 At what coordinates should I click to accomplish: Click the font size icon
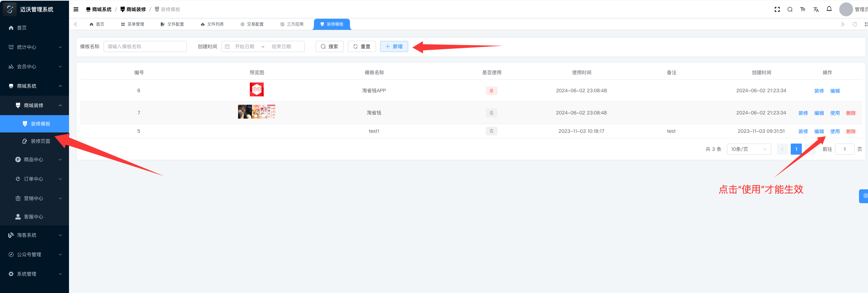tap(803, 9)
